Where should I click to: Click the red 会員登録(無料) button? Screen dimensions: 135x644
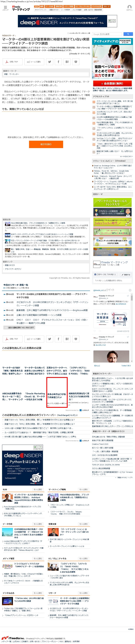coord(112,84)
